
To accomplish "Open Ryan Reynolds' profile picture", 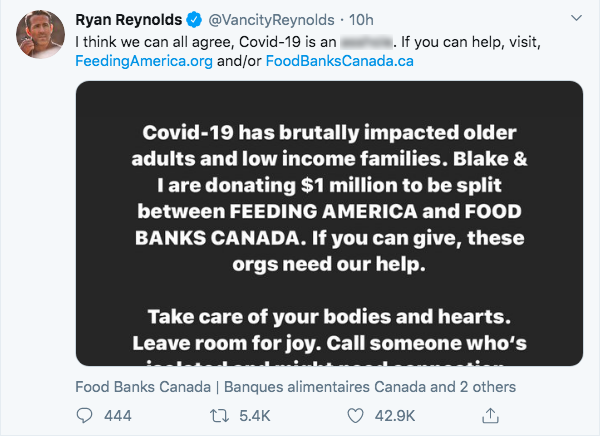I will (40, 34).
